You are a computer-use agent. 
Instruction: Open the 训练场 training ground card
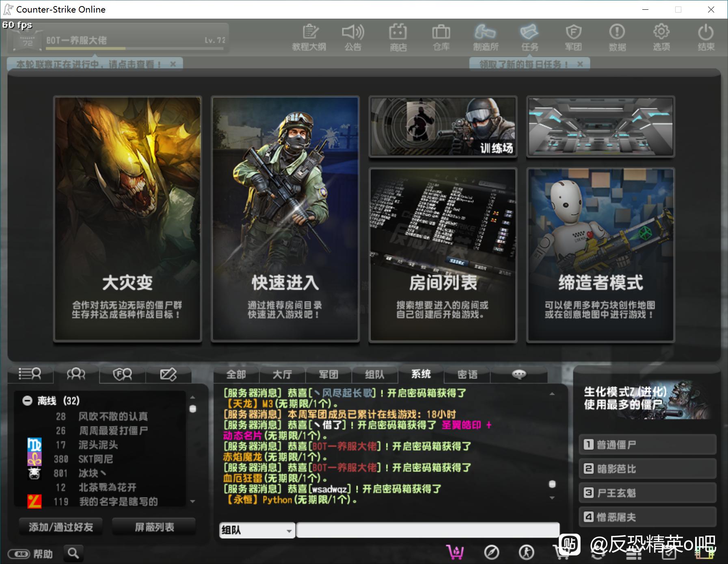(x=443, y=126)
